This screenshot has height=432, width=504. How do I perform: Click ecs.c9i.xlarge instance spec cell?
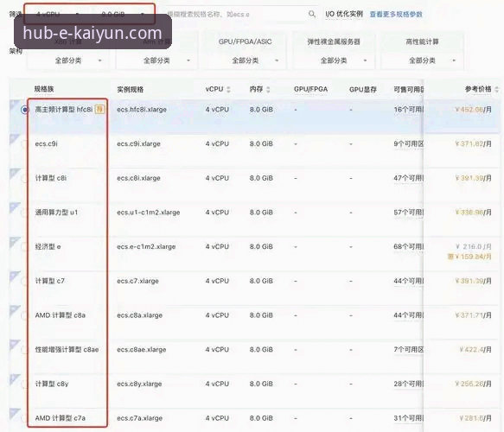[138, 144]
